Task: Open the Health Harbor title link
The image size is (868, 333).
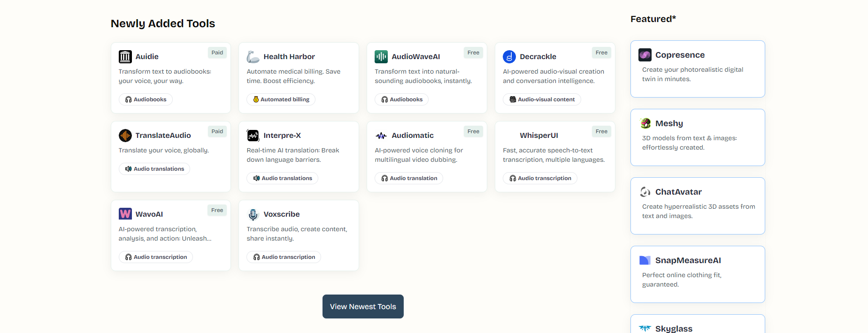Action: (289, 57)
